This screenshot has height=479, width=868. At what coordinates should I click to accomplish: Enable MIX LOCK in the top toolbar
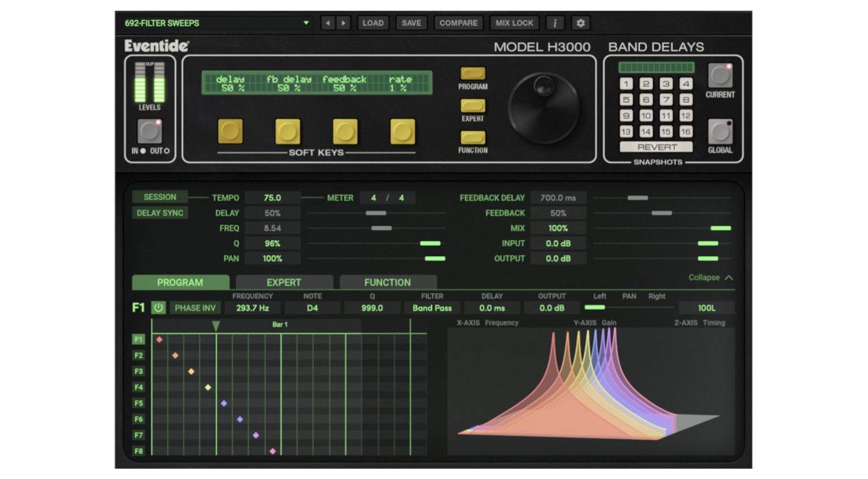click(514, 23)
